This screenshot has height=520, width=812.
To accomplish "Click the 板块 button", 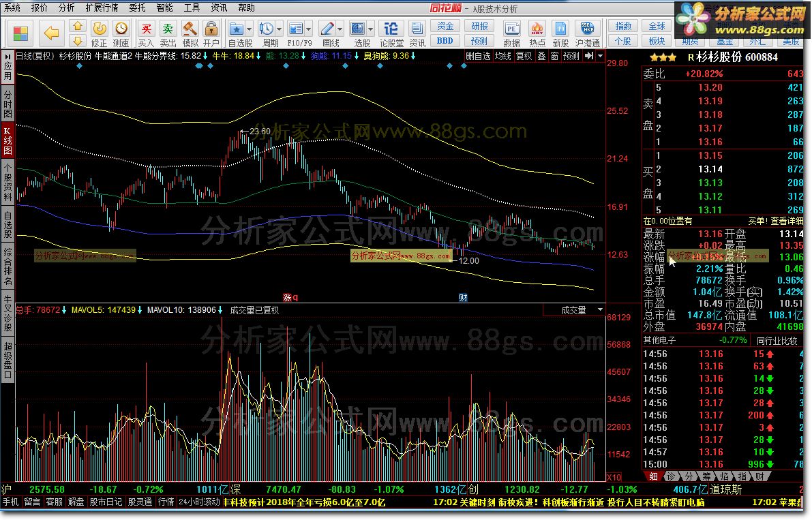I will 657,41.
